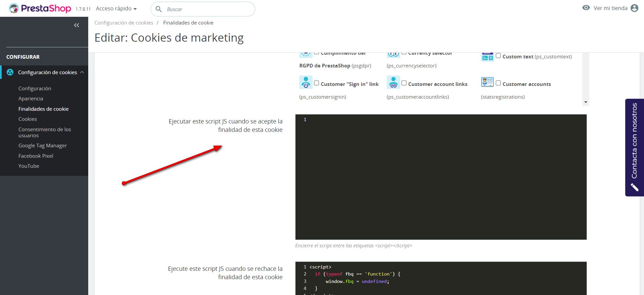Screen dimensions: 644x295
Task: Click the version number 1.7.8.11
Action: tap(83, 9)
